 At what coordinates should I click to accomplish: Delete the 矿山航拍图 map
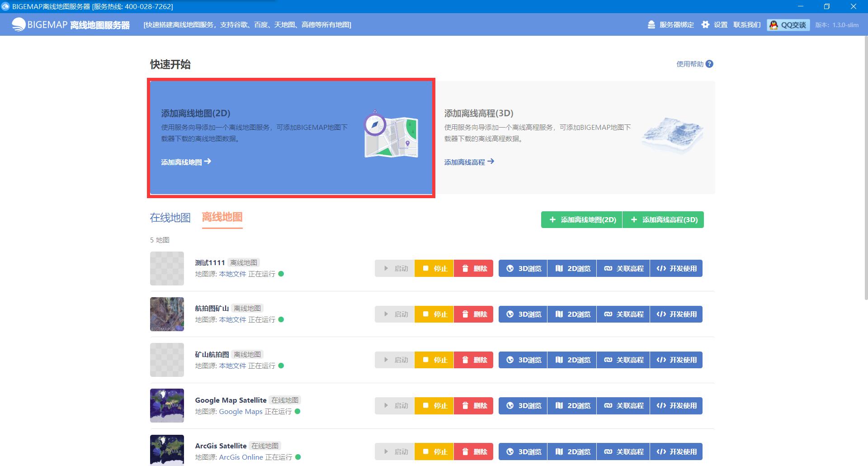pyautogui.click(x=473, y=360)
